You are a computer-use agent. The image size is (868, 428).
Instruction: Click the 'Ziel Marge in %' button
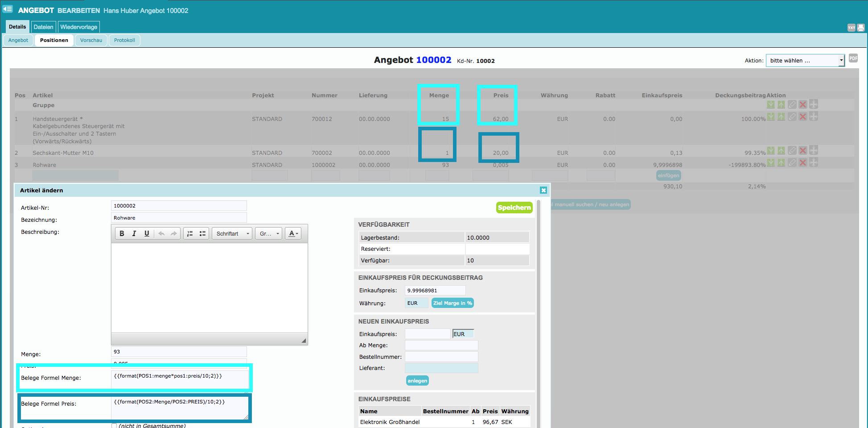pyautogui.click(x=452, y=303)
